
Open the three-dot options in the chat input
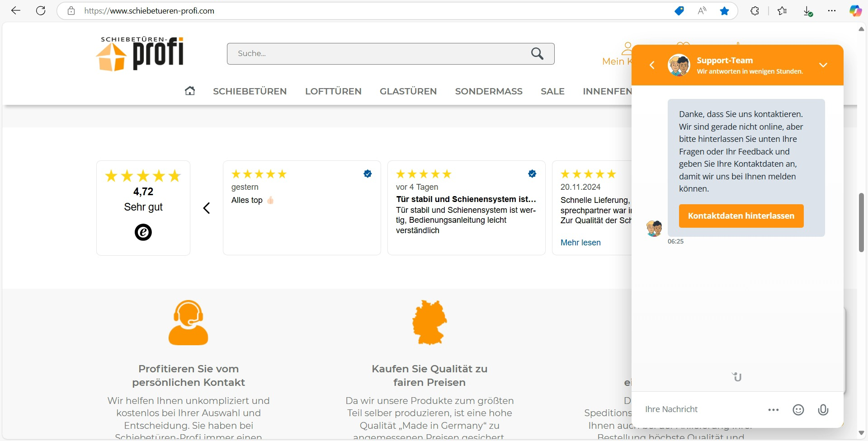click(x=774, y=409)
